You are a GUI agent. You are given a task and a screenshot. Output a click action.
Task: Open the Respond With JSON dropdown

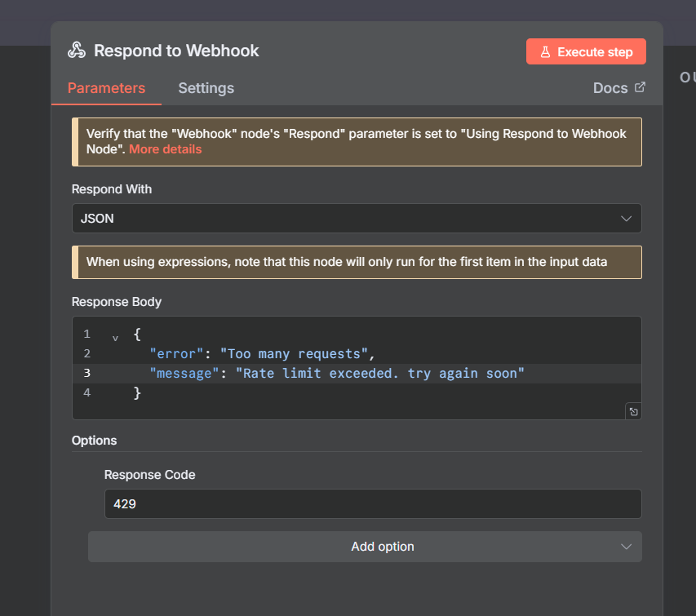click(x=356, y=219)
